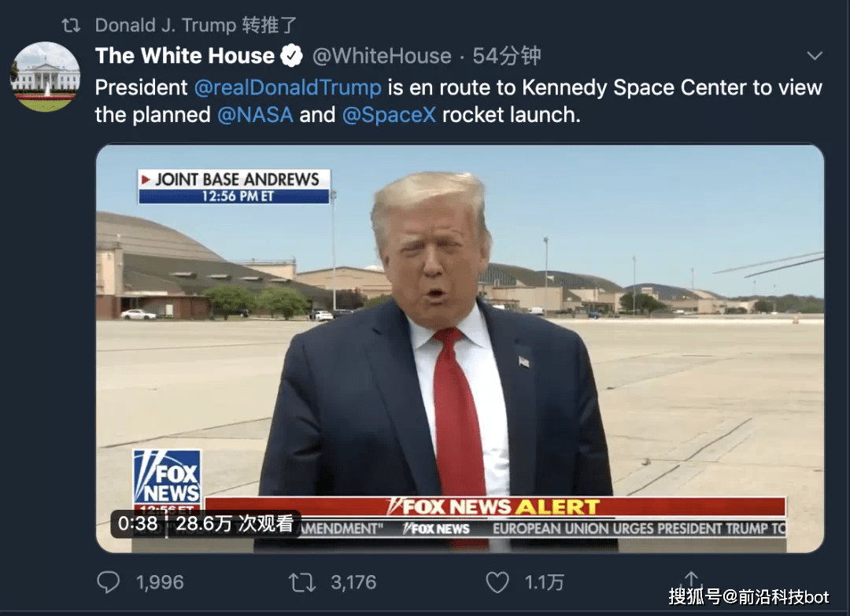This screenshot has height=616, width=850.
Task: Open the @SpaceX mention link
Action: (x=389, y=115)
